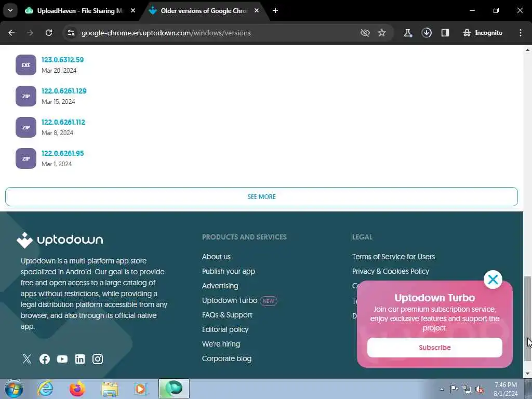Click the ZIP icon for version 122.0.6261.112

point(26,127)
